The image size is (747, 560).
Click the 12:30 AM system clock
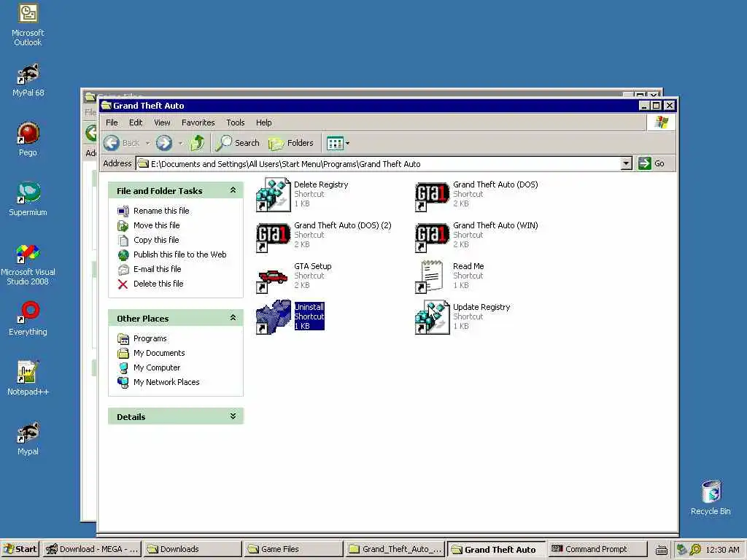point(722,550)
